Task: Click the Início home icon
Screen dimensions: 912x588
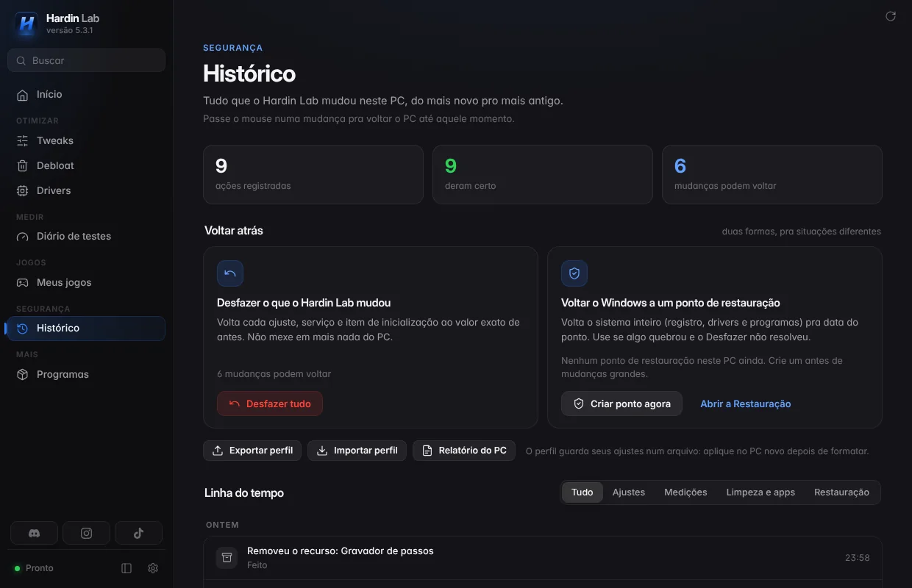Action: 22,95
